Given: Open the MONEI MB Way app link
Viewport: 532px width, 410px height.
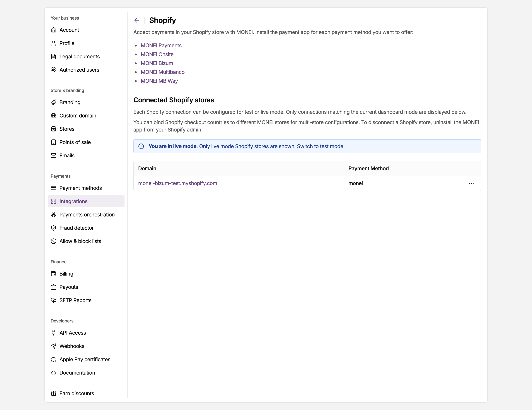Looking at the screenshot, I should (159, 81).
